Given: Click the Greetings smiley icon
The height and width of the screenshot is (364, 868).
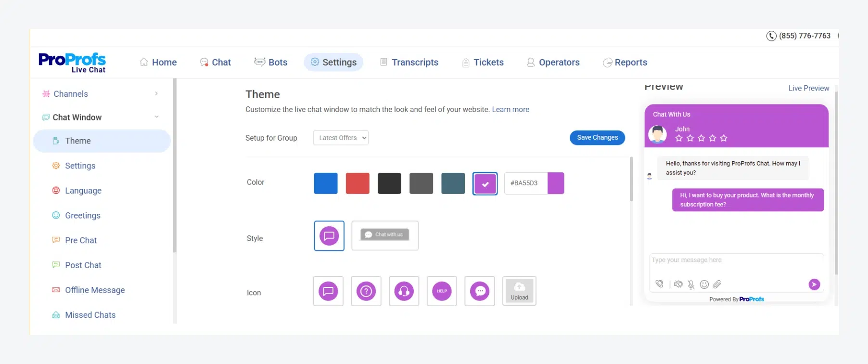Looking at the screenshot, I should click(x=56, y=215).
